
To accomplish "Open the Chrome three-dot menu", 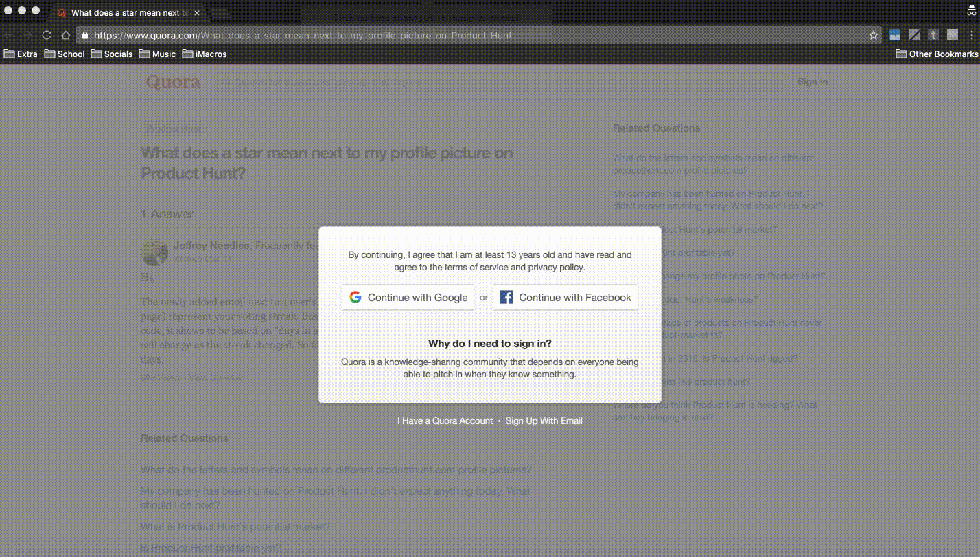I will pos(971,35).
